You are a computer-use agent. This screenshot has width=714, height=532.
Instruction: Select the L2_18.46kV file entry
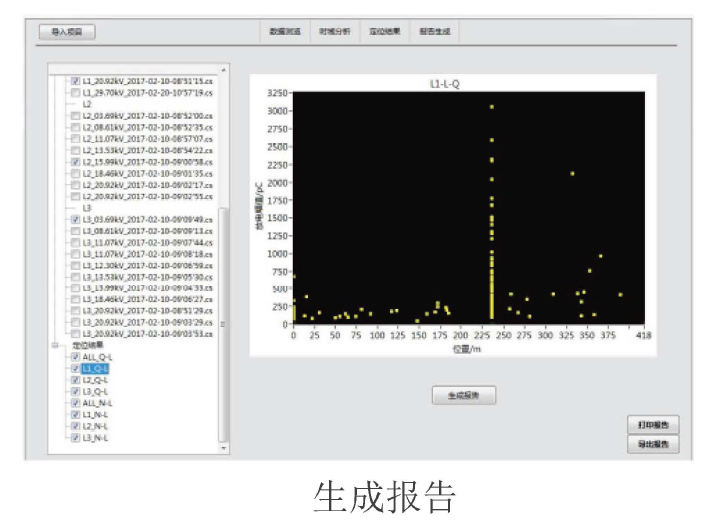point(147,173)
